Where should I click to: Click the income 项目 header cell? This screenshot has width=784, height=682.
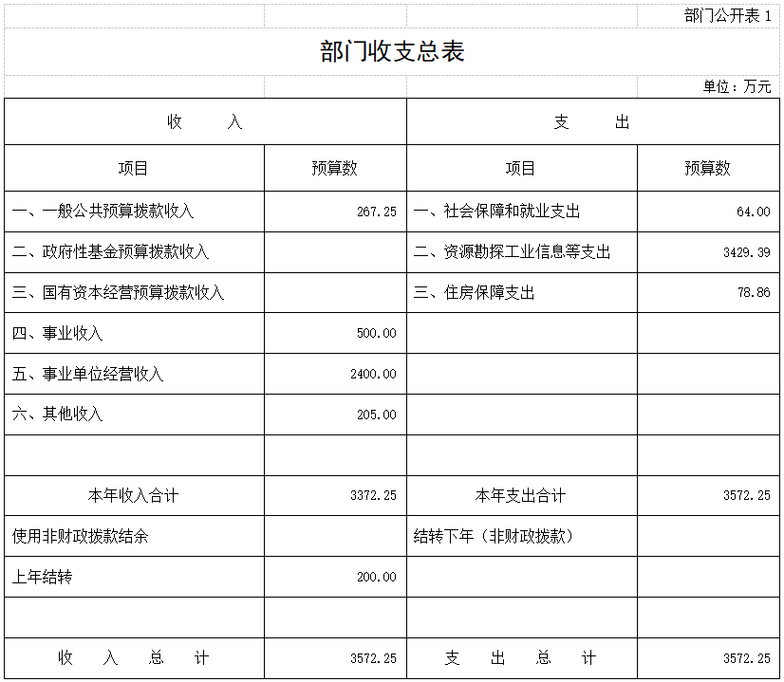(x=133, y=167)
